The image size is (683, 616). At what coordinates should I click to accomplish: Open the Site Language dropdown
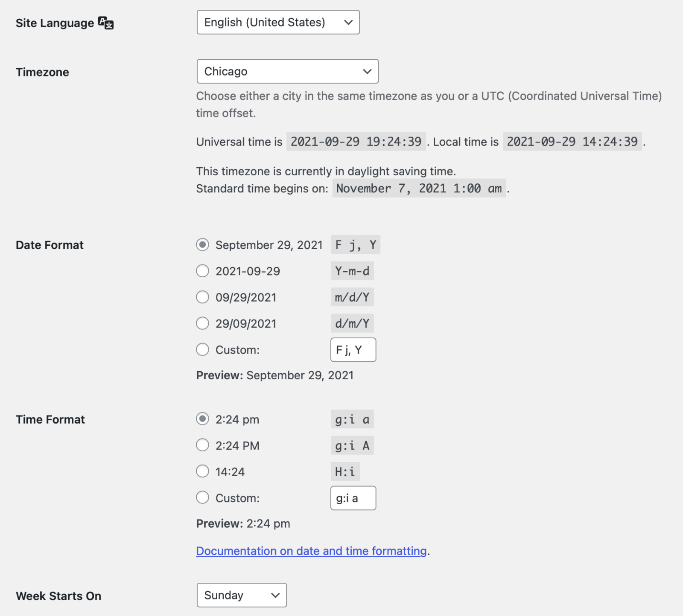pyautogui.click(x=278, y=22)
